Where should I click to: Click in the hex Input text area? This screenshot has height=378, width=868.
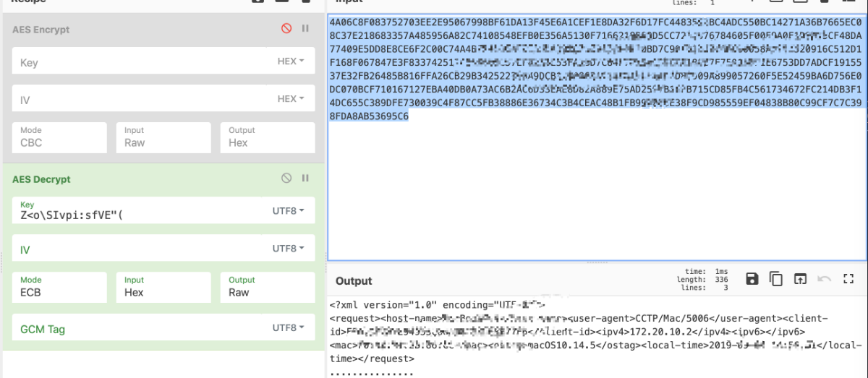(597, 188)
